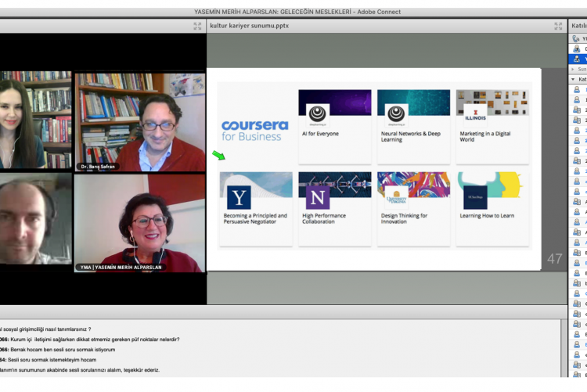Collapse the Katılımcılar participants group

click(x=574, y=79)
